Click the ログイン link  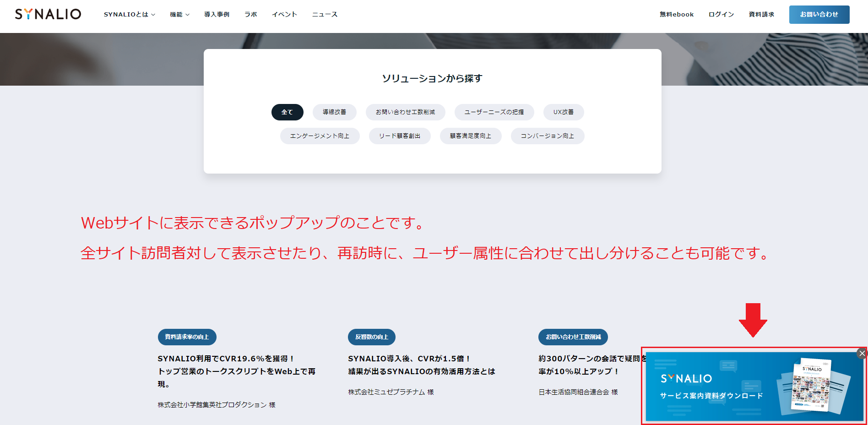point(722,15)
